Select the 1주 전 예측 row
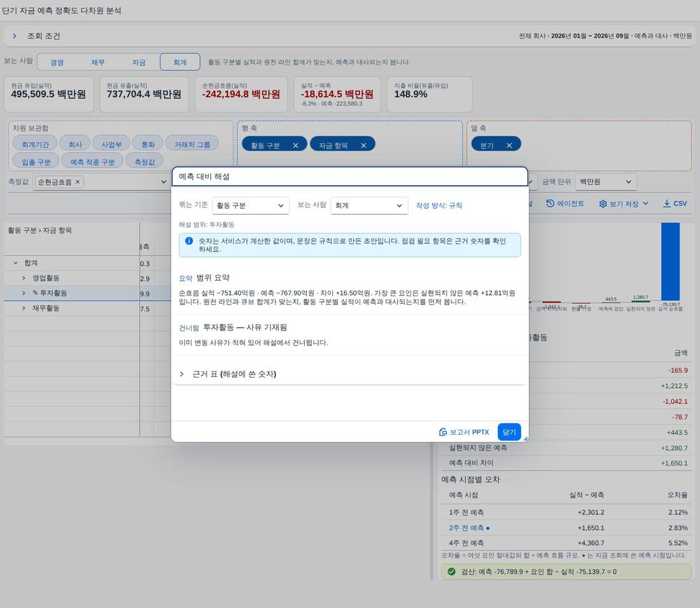700x608 pixels. coord(566,513)
